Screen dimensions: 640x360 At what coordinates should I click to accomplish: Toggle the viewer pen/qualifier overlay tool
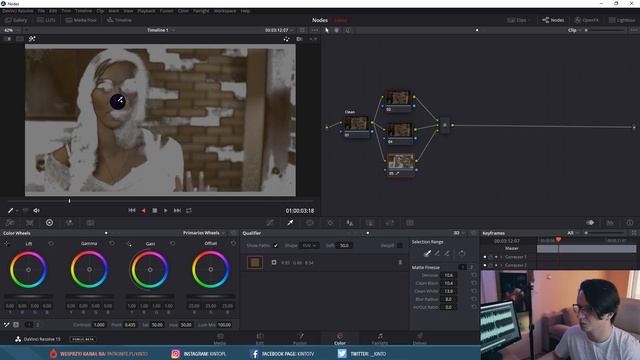(x=11, y=211)
